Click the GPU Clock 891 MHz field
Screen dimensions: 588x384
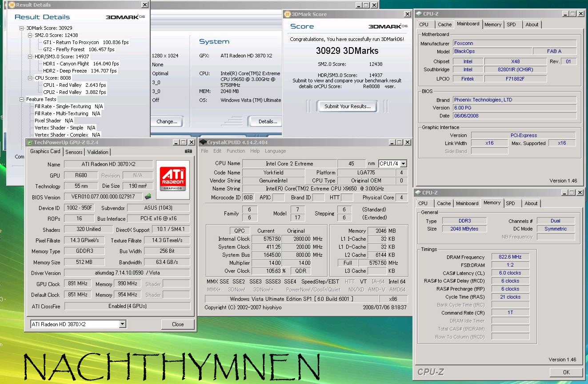click(x=77, y=284)
